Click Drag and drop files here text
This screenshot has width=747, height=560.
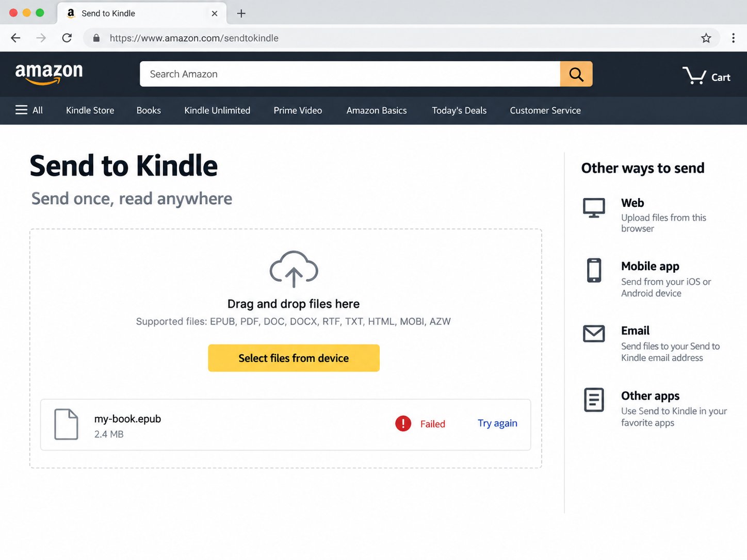294,304
